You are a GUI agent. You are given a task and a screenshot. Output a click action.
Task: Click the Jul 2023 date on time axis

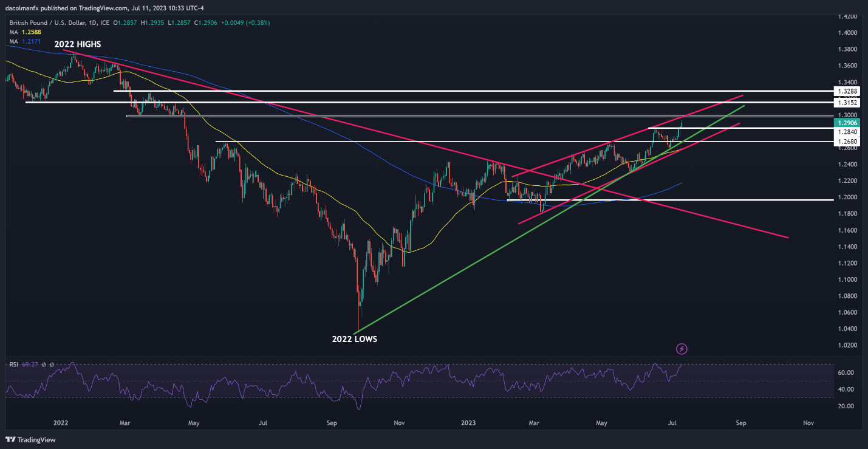(672, 422)
